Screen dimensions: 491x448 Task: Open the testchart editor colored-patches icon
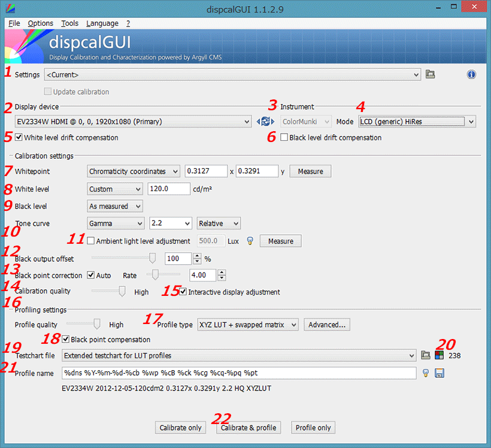pyautogui.click(x=440, y=355)
